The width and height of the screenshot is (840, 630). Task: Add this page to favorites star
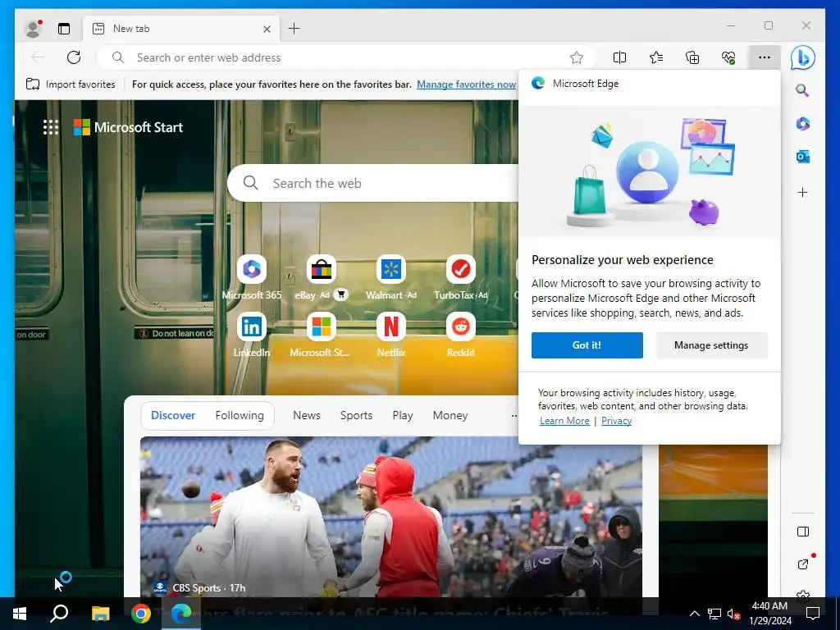coord(577,57)
